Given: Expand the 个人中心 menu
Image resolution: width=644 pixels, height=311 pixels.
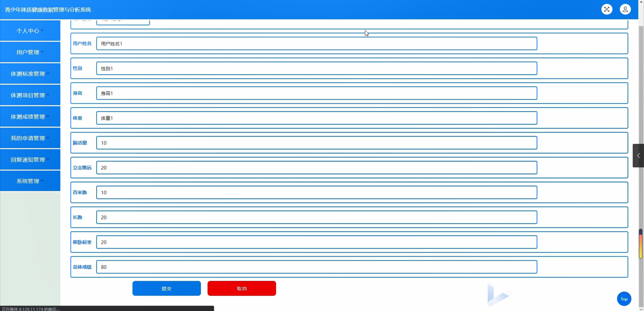Looking at the screenshot, I should [x=30, y=31].
